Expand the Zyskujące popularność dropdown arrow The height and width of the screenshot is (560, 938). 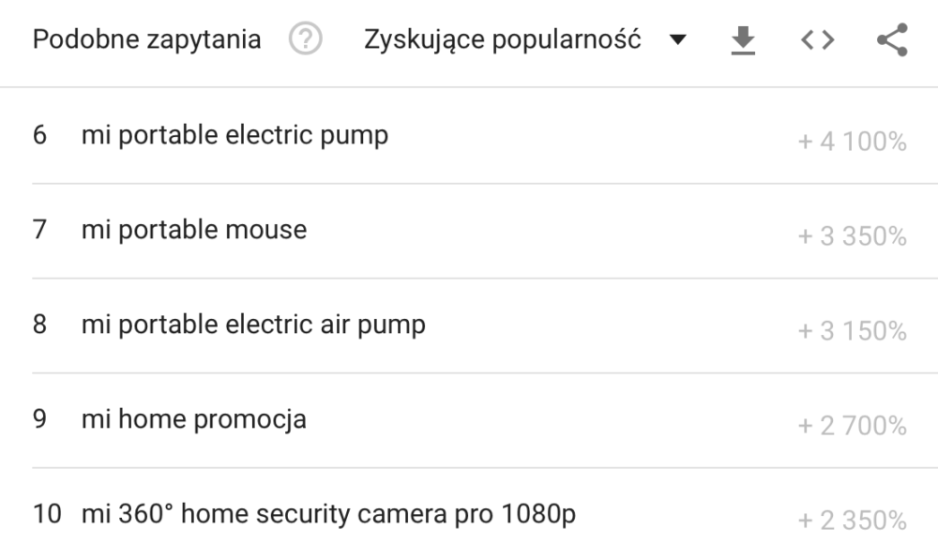[678, 40]
